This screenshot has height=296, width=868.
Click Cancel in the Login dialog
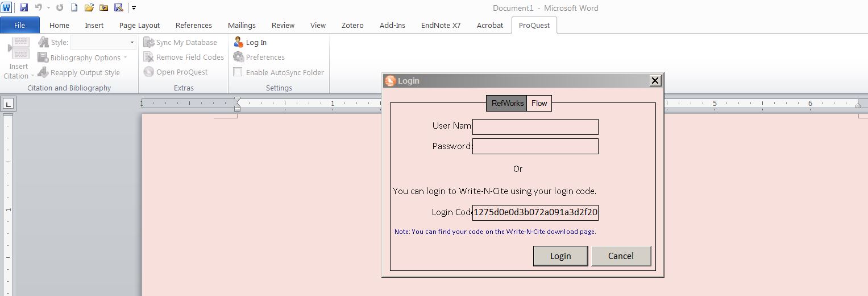621,256
